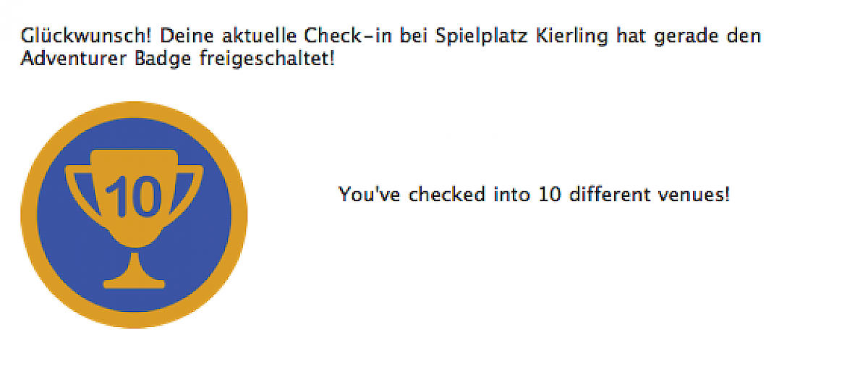Click the "Adventurer Badge" text
This screenshot has height=377, width=868.
click(x=107, y=58)
